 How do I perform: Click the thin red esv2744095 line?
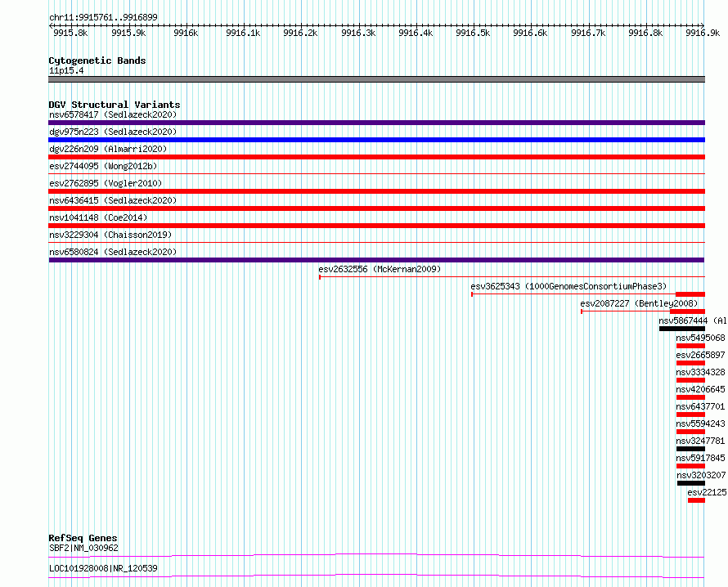[376, 174]
